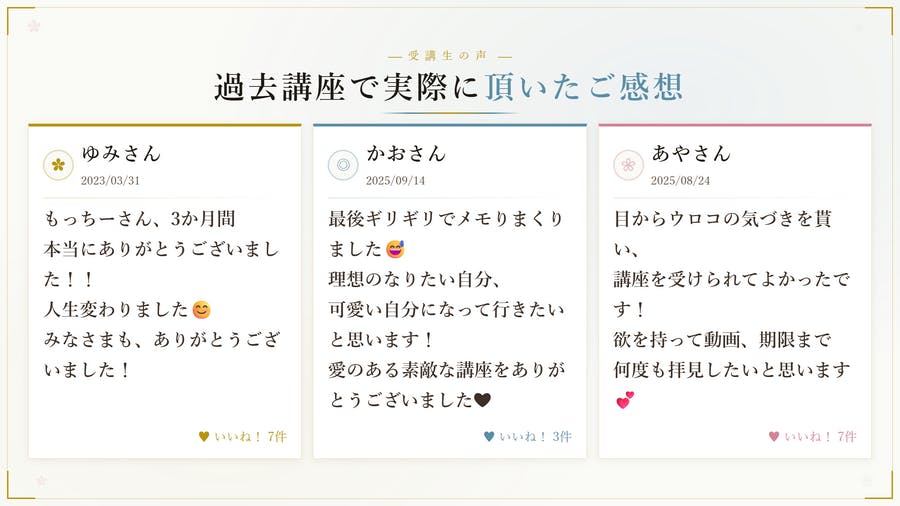Click the pink double-heart emoji in あやさん's message
The height and width of the screenshot is (506, 900).
click(624, 401)
